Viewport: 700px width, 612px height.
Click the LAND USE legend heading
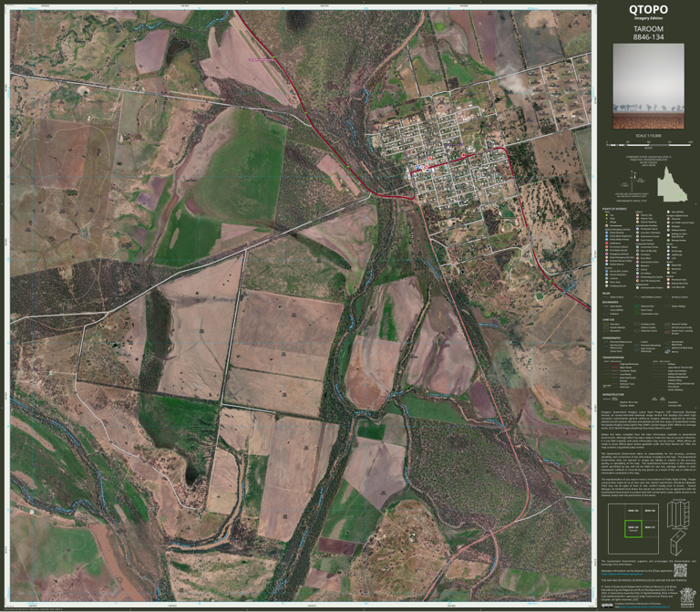[608, 320]
